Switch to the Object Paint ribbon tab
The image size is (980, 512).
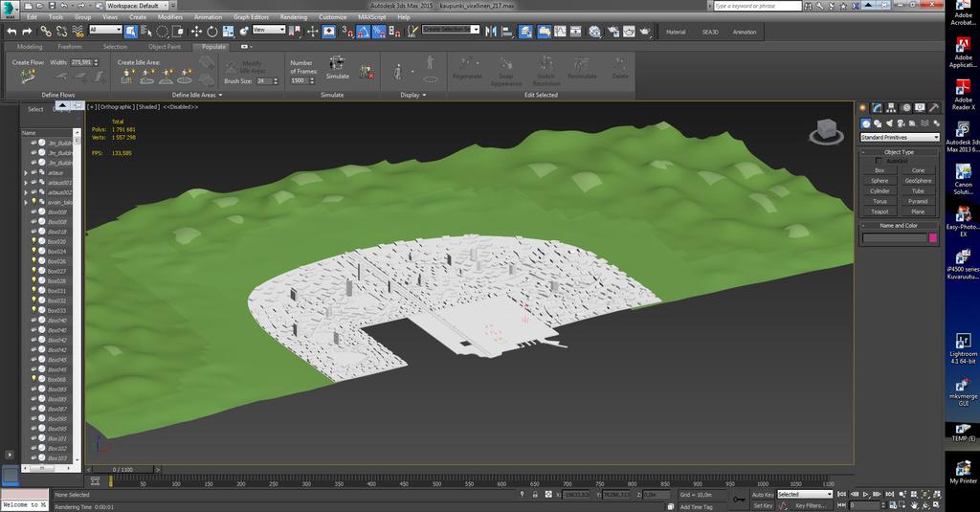(165, 47)
